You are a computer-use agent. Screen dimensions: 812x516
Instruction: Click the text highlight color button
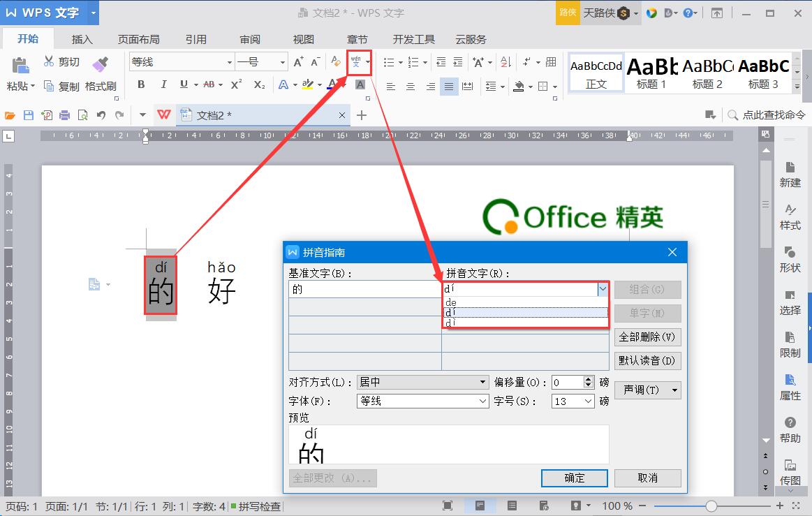[x=308, y=84]
